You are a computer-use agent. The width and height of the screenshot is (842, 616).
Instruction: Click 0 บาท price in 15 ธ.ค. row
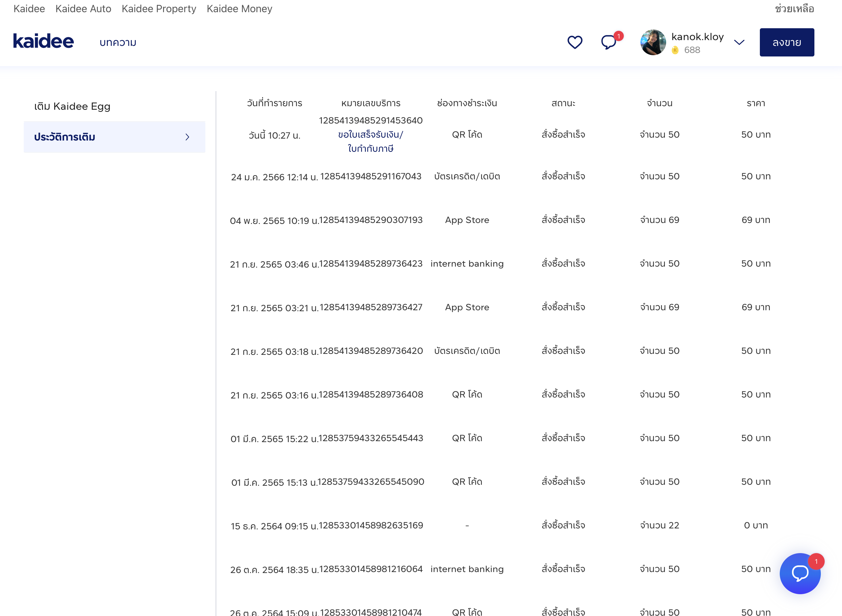click(755, 526)
